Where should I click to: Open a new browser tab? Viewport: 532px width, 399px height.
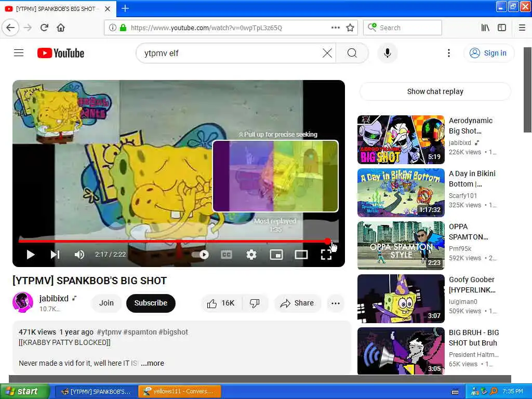coord(125,8)
